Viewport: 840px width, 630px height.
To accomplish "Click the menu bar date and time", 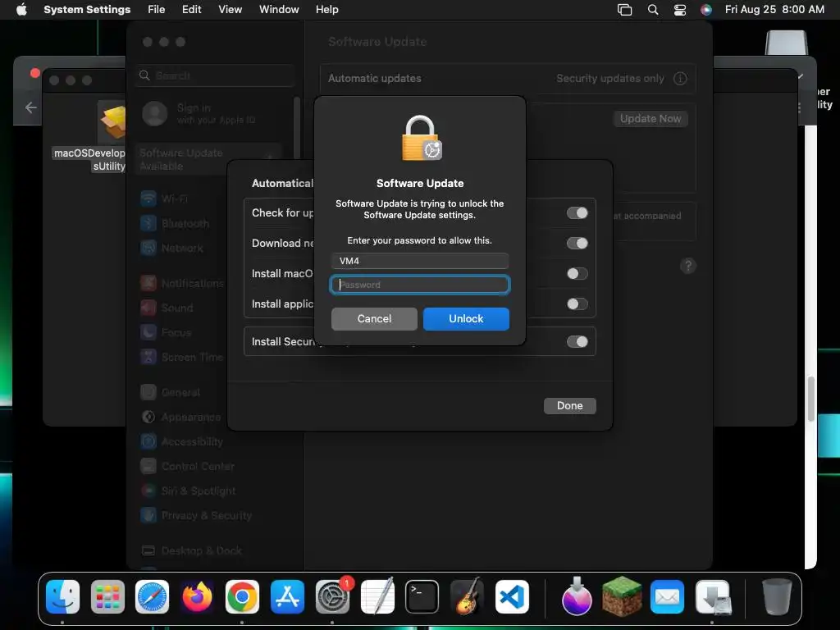I will (x=774, y=10).
